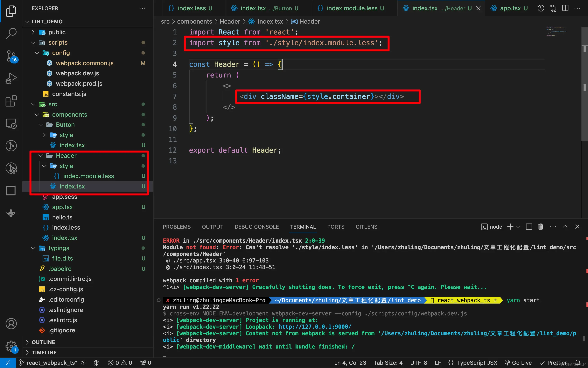Click the editor vertical scrollbar
The image size is (588, 368).
tap(585, 84)
